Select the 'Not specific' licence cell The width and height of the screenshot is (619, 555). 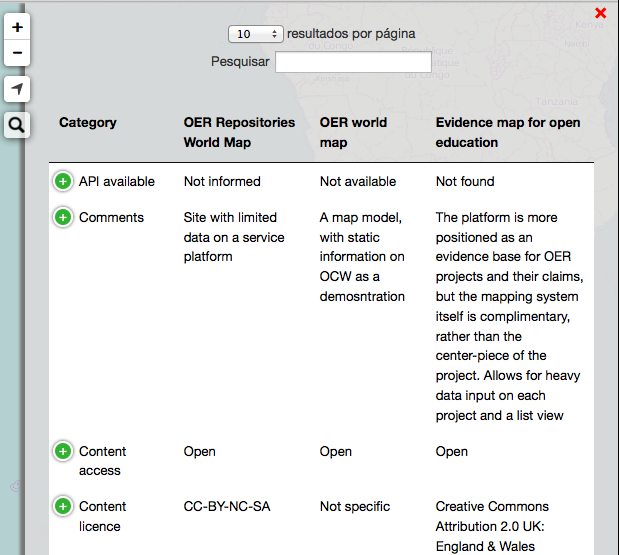pyautogui.click(x=355, y=506)
